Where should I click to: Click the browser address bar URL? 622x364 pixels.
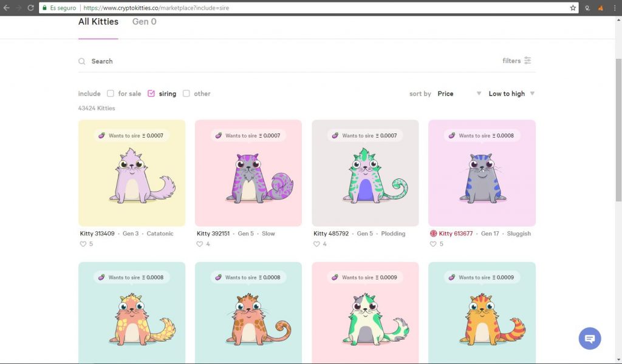coord(156,7)
